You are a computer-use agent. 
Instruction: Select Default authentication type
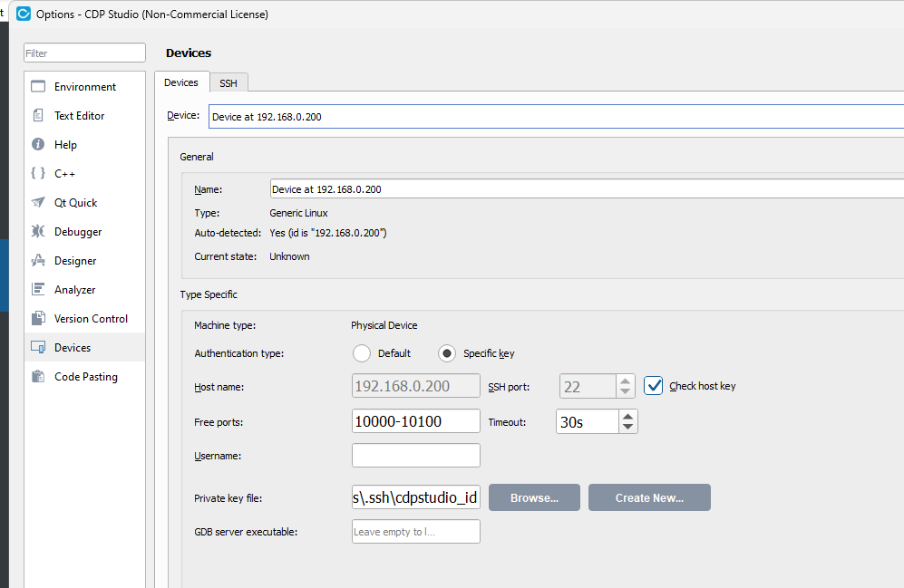coord(362,353)
